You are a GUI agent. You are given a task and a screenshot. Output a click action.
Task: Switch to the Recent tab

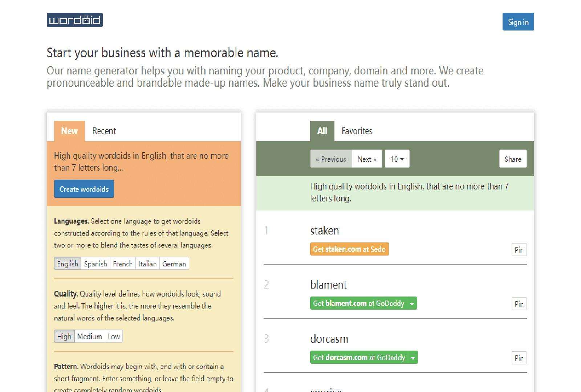[104, 131]
